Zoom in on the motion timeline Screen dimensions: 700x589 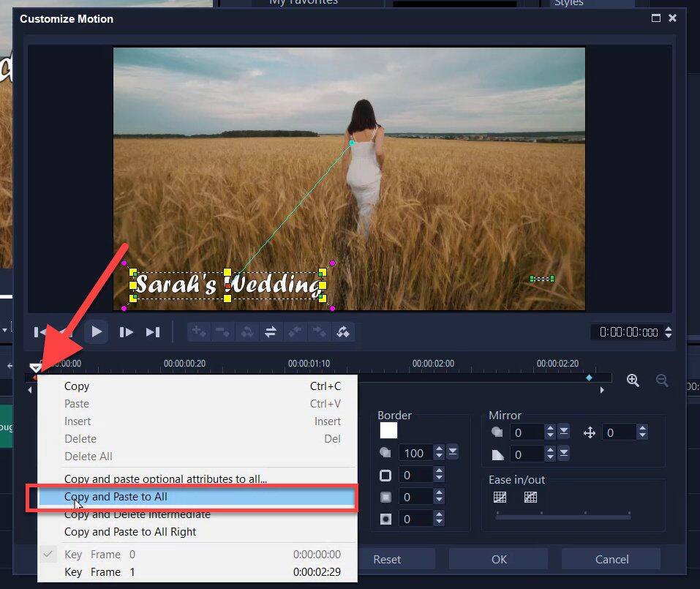click(x=633, y=380)
